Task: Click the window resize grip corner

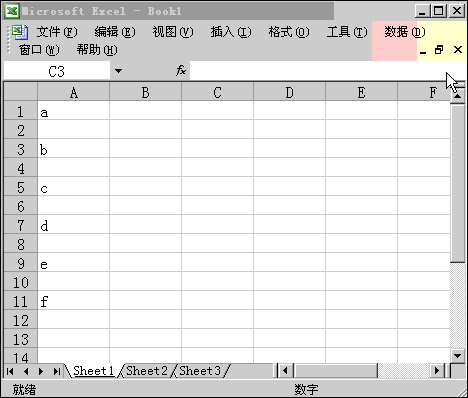Action: coord(461,391)
